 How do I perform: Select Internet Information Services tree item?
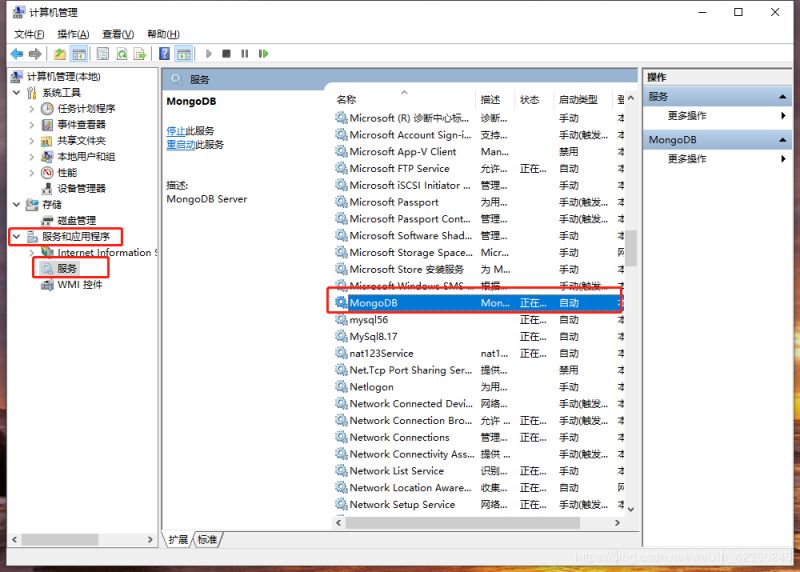(107, 253)
